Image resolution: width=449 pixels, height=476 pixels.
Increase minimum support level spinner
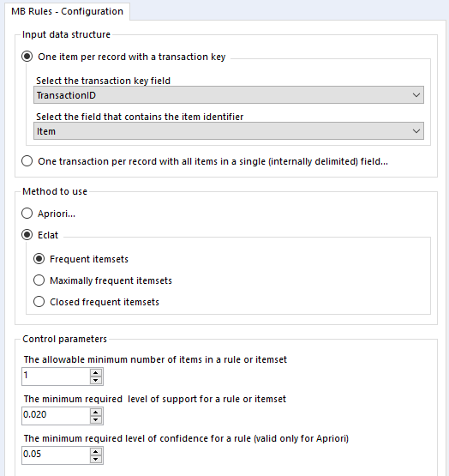click(96, 412)
